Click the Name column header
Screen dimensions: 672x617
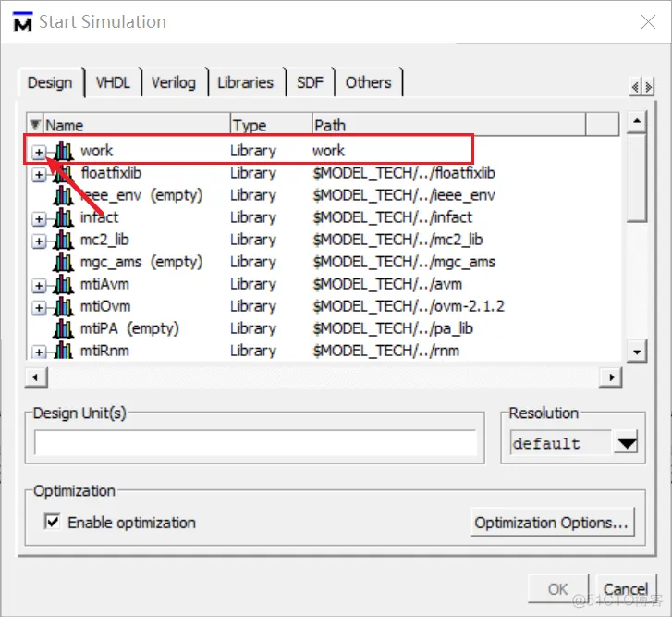136,125
